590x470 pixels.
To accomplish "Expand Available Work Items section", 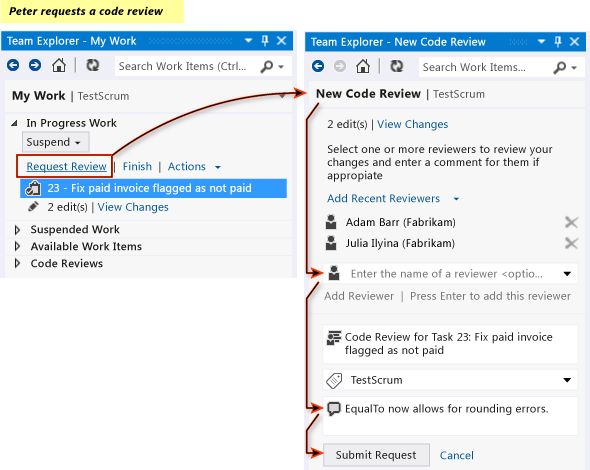I will pos(17,246).
